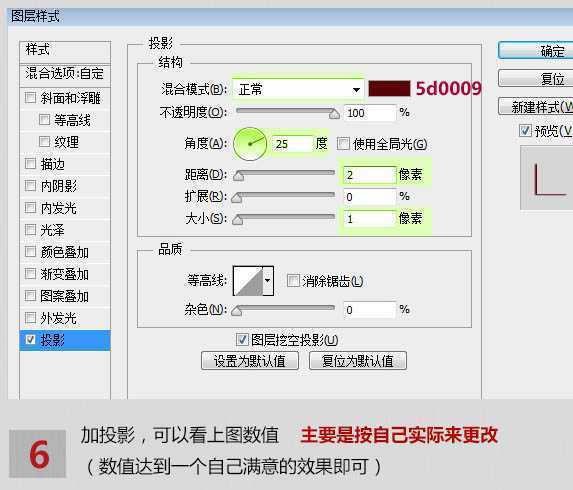This screenshot has width=573, height=490.
Task: Select the 内阴影 style row
Action: coord(65,186)
